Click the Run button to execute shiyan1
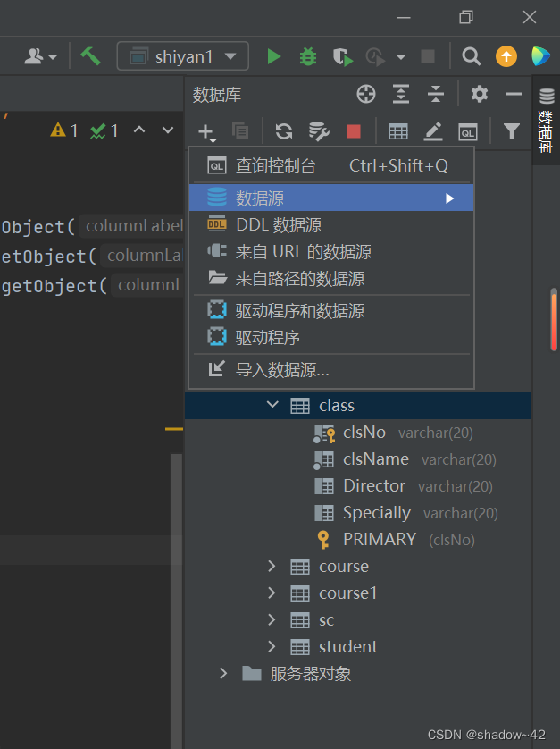Image resolution: width=560 pixels, height=749 pixels. tap(273, 55)
